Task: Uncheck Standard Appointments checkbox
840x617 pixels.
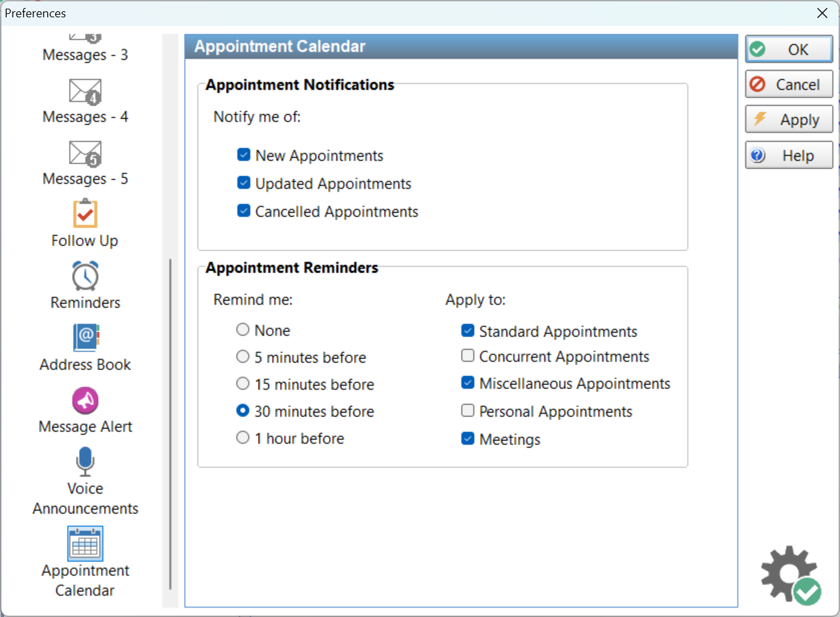Action: (x=468, y=331)
